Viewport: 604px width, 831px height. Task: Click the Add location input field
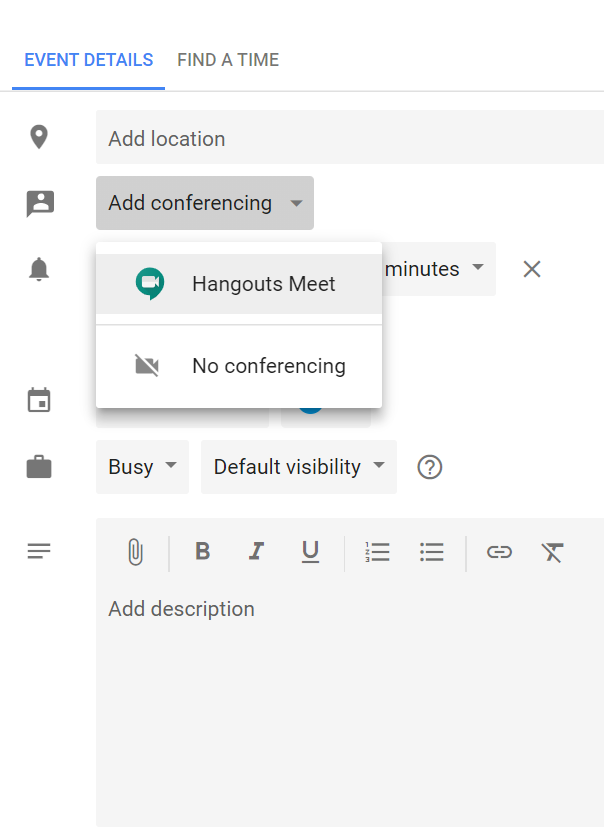tap(350, 139)
